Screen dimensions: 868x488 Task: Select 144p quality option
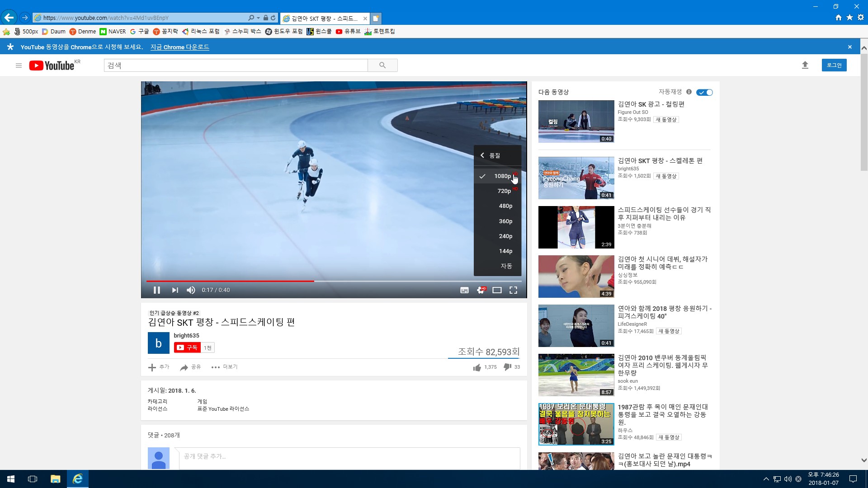coord(497,251)
